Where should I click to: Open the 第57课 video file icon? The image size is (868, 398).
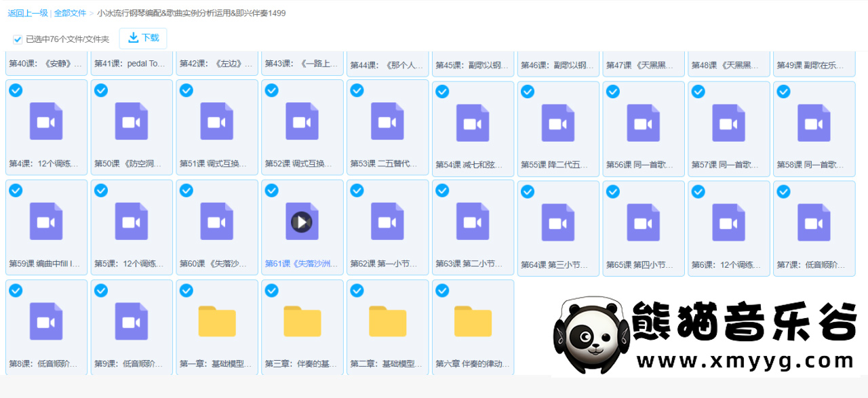tap(730, 123)
